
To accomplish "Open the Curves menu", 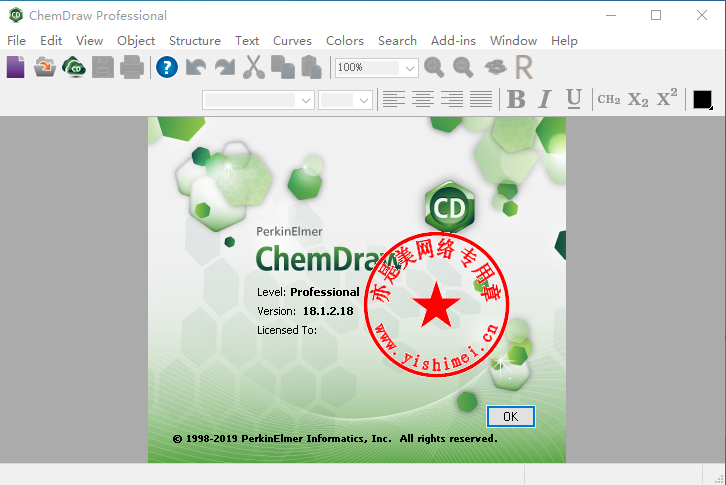I will pos(292,41).
